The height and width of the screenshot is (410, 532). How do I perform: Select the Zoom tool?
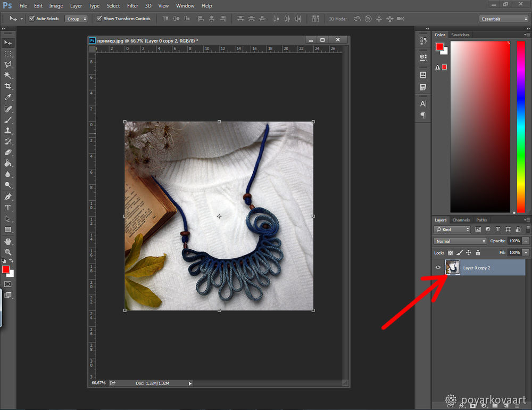tap(8, 252)
